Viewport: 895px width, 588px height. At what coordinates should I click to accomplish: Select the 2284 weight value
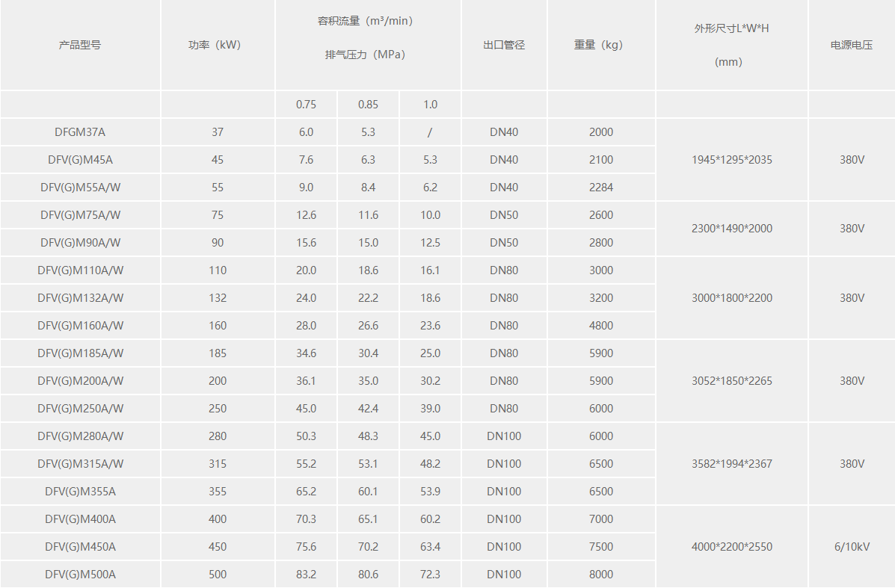point(600,188)
